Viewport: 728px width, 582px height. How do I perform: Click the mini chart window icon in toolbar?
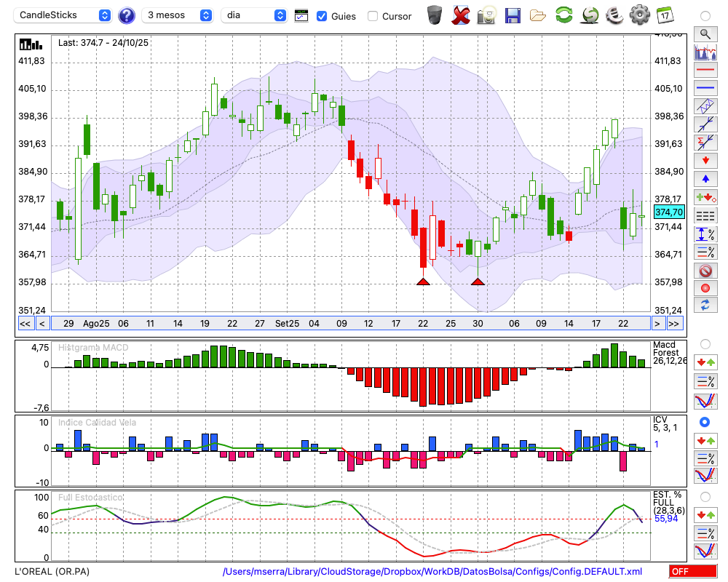click(301, 16)
